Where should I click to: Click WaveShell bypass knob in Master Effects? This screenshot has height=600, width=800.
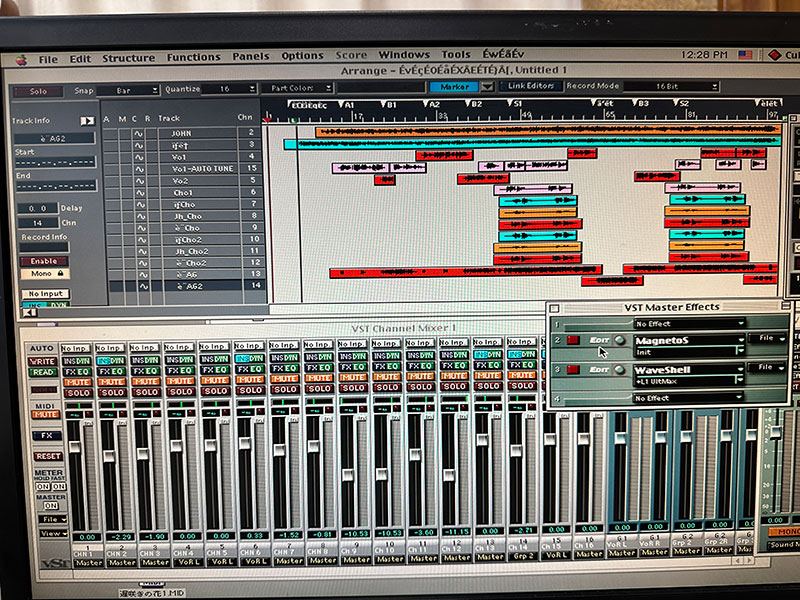click(619, 370)
